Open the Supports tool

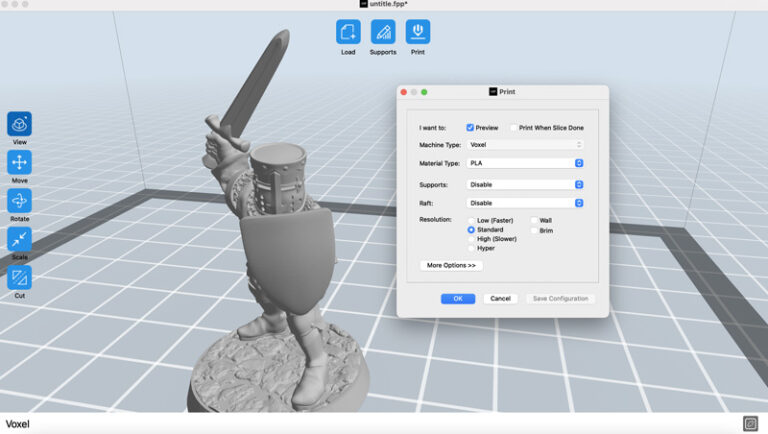(383, 31)
